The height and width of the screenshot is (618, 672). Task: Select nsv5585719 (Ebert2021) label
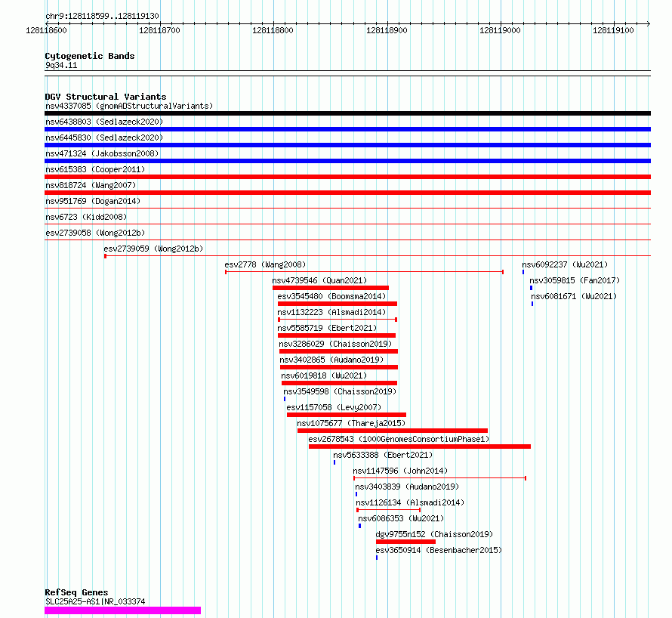327,328
